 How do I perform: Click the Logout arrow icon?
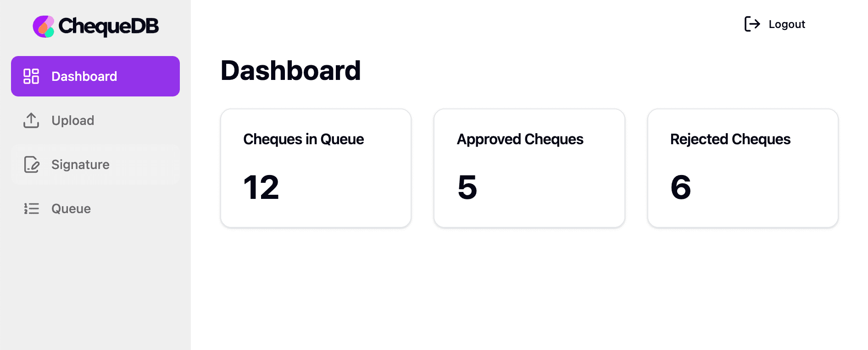[x=752, y=24]
